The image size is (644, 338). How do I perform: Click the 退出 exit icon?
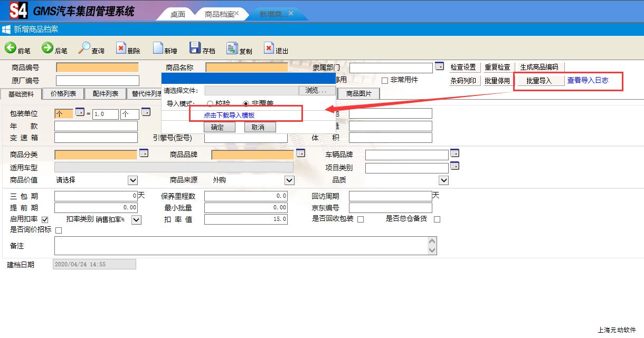(269, 48)
